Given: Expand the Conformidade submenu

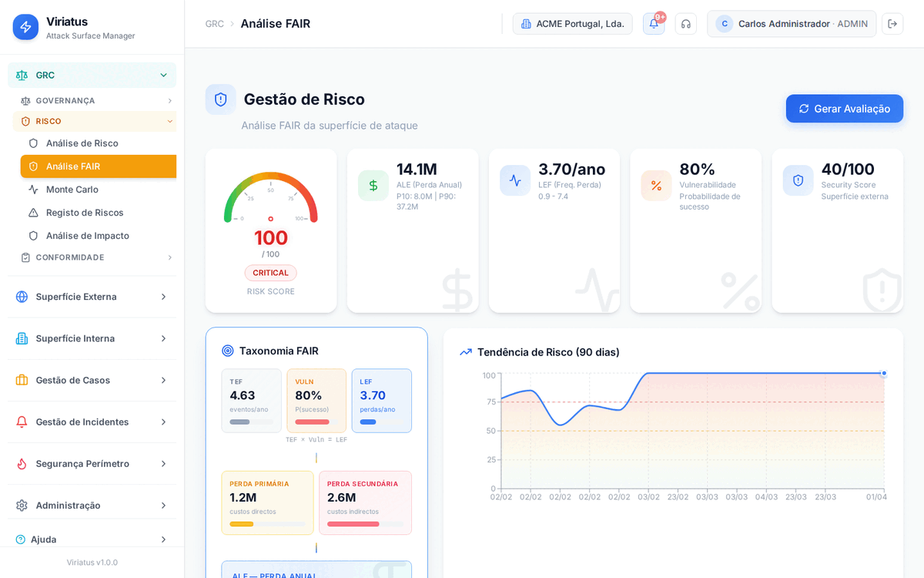Looking at the screenshot, I should point(169,257).
